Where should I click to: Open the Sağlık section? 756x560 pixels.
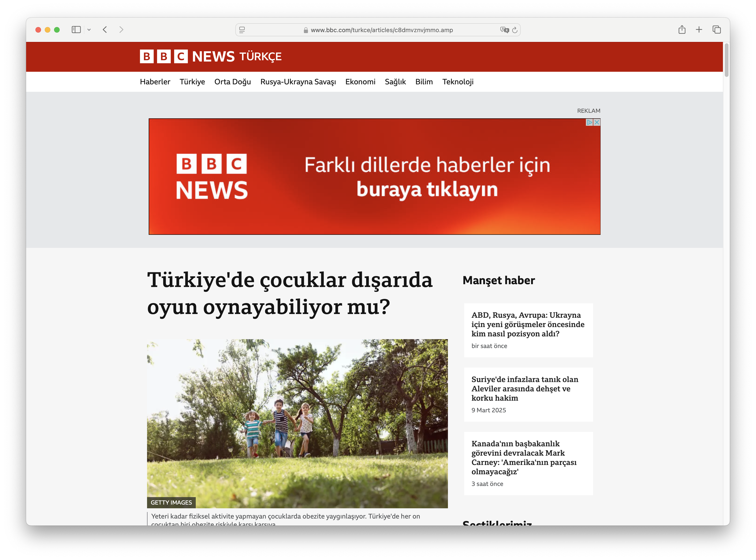(x=395, y=82)
